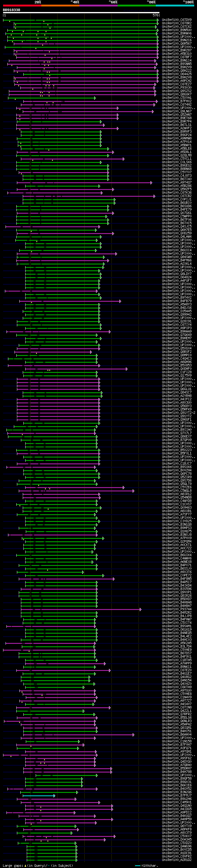Open hit UniRef100_B6KIE6
197x868 pixels.
(x=177, y=785)
